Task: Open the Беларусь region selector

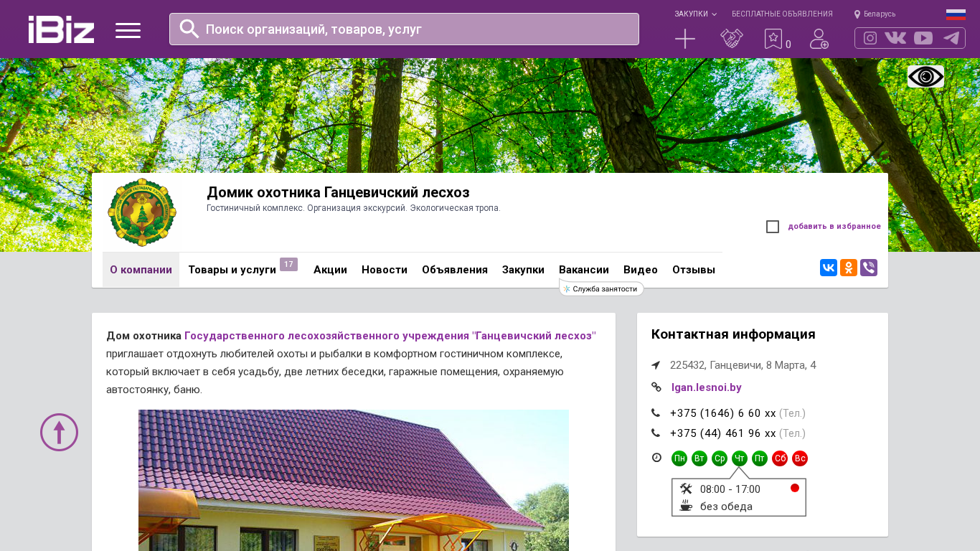Action: coord(875,14)
